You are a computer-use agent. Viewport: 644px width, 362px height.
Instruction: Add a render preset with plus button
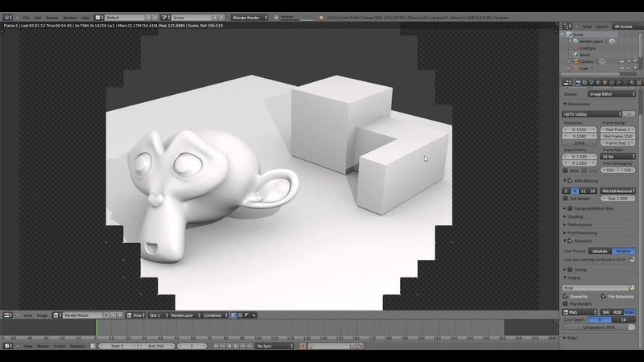pyautogui.click(x=625, y=114)
